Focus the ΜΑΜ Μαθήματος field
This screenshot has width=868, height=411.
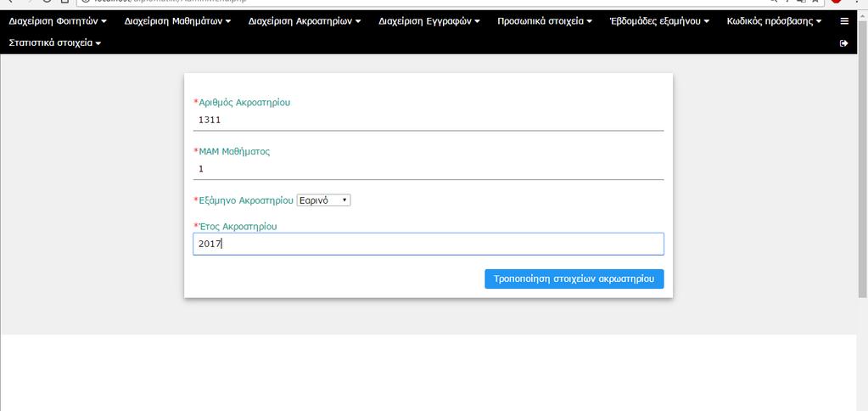(428, 169)
